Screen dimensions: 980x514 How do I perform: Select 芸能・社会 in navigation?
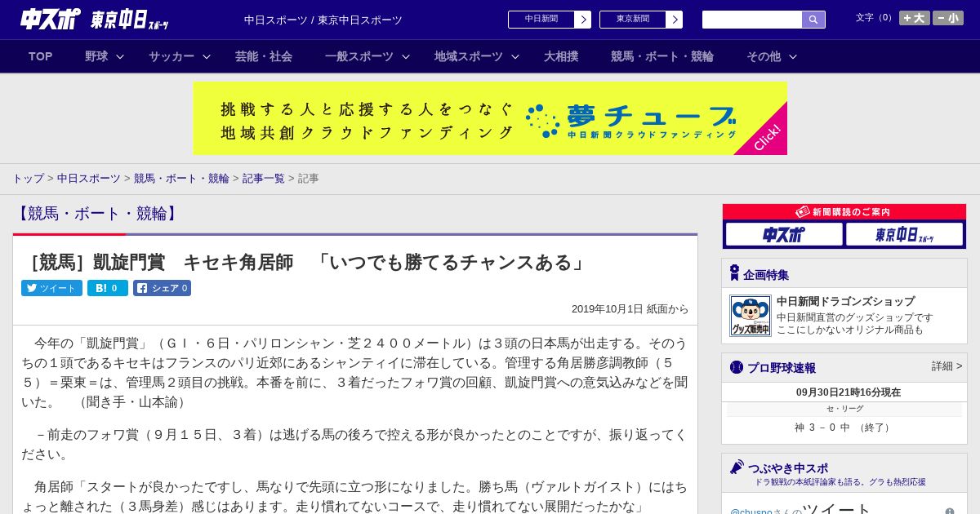pos(264,56)
